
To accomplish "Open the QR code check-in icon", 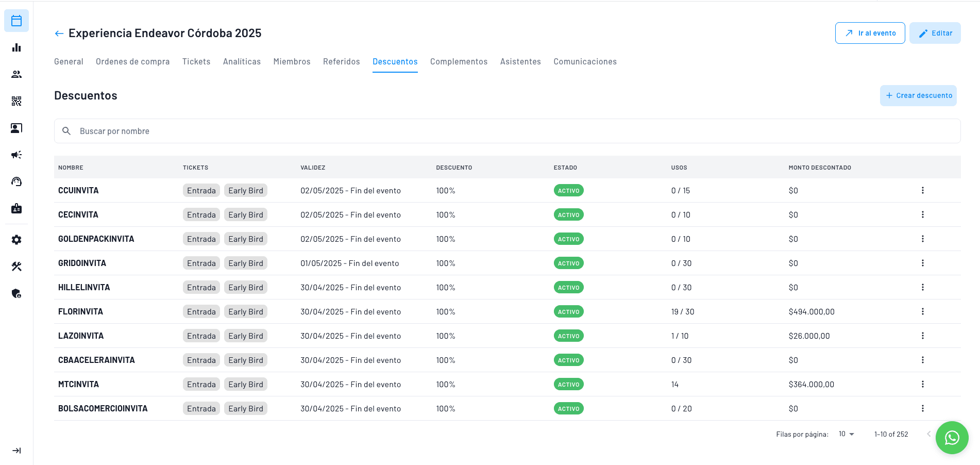I will (16, 101).
